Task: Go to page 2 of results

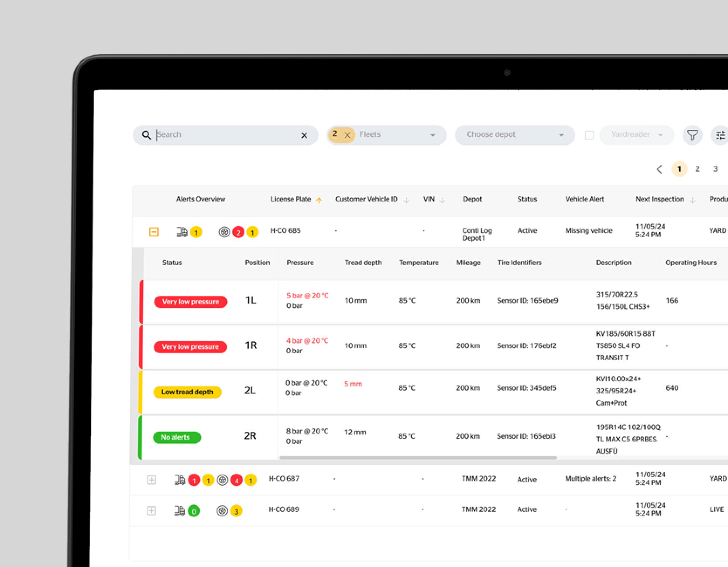Action: (697, 169)
